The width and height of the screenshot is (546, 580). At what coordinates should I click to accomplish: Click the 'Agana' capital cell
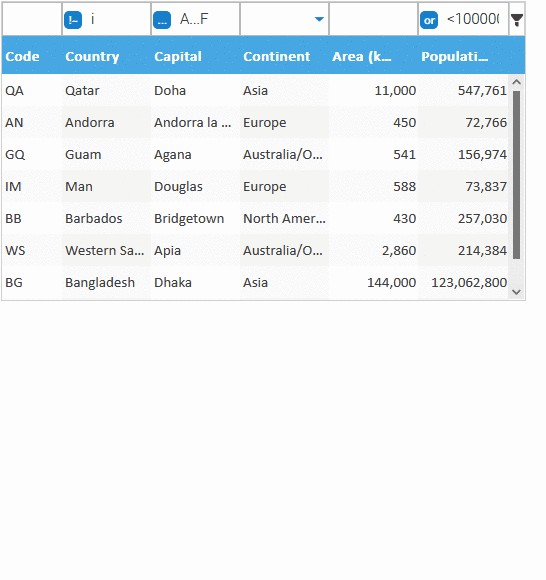[195, 155]
